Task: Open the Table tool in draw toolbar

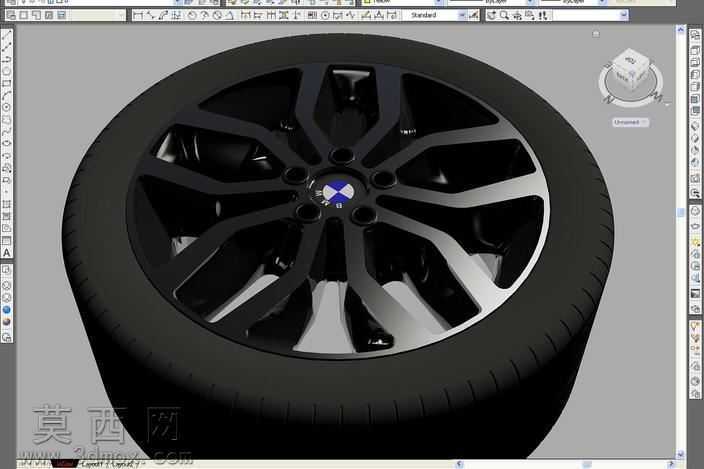Action: pos(7,241)
